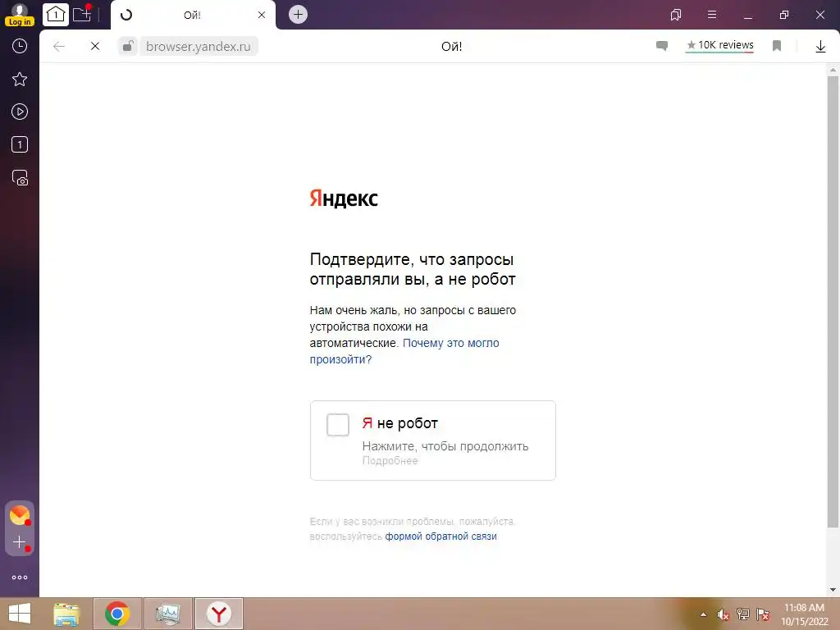Open the sidebar three-dots more options

tap(20, 577)
